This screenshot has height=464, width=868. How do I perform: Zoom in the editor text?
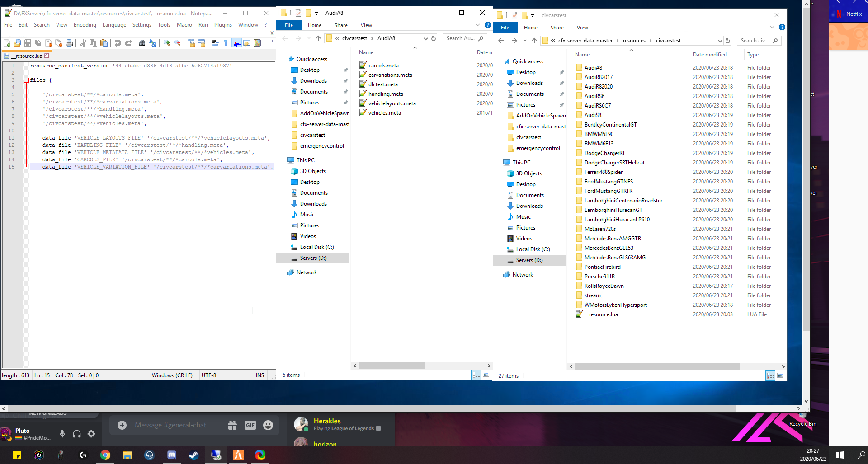[167, 43]
